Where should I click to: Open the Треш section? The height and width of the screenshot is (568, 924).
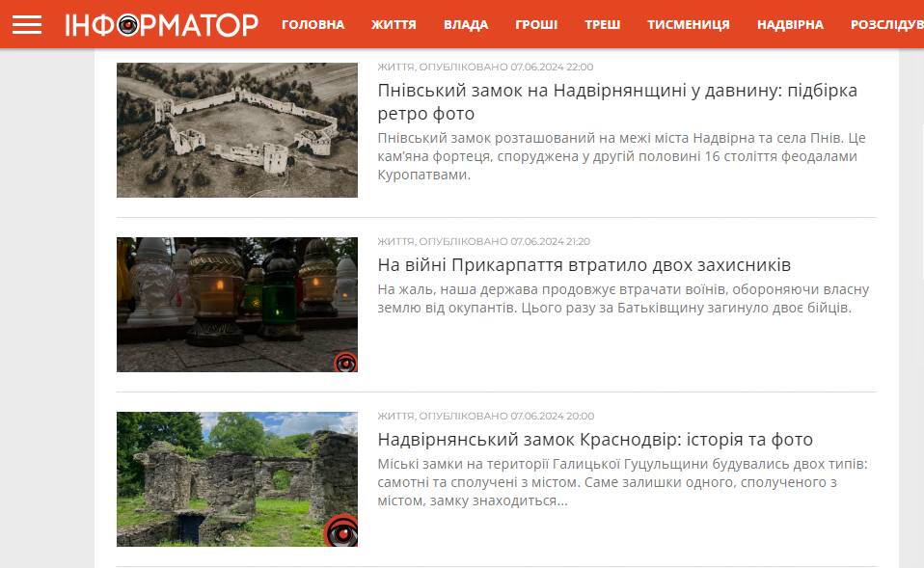pyautogui.click(x=602, y=25)
